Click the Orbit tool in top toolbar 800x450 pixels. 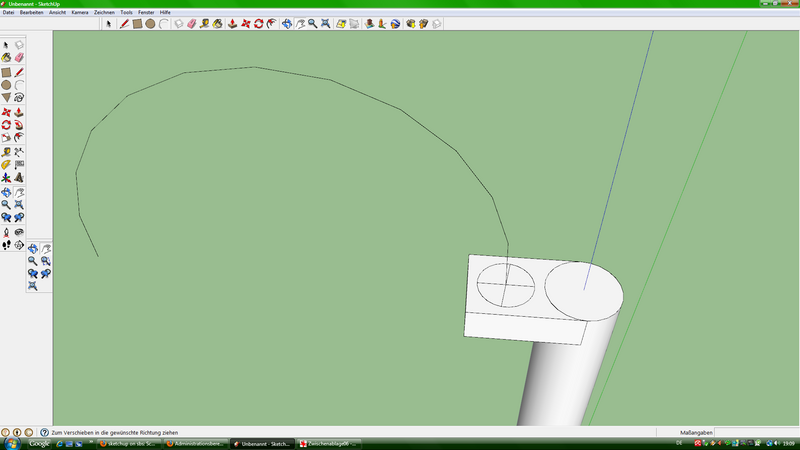[287, 23]
